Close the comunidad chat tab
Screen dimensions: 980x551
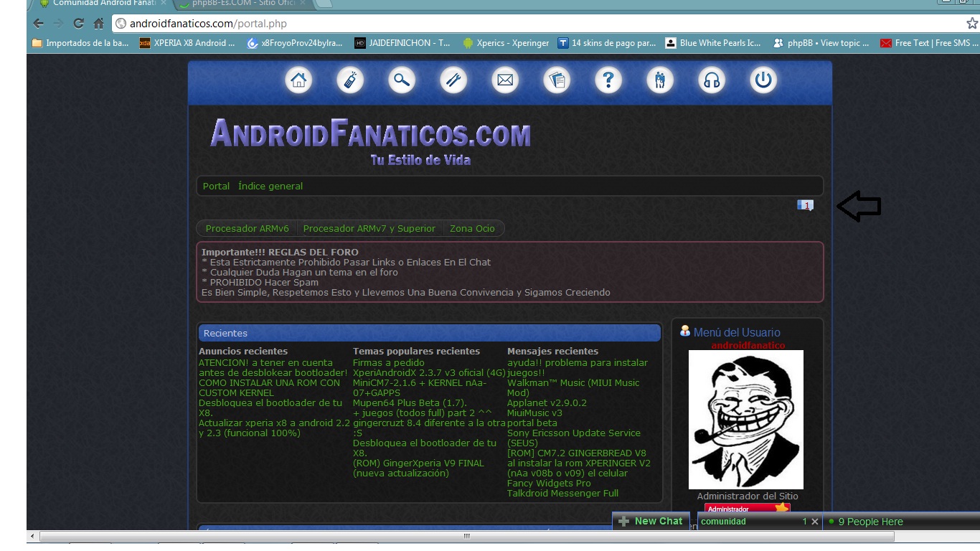pos(815,522)
